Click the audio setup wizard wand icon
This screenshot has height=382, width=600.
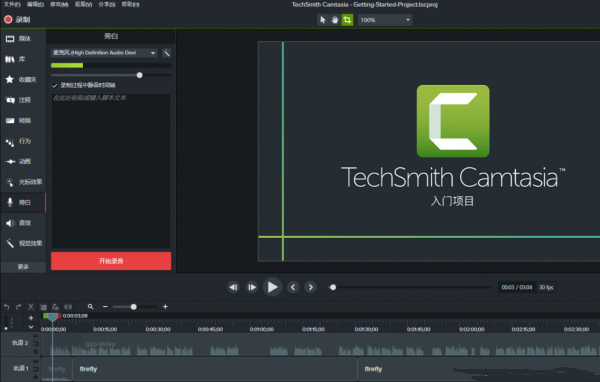pos(166,53)
